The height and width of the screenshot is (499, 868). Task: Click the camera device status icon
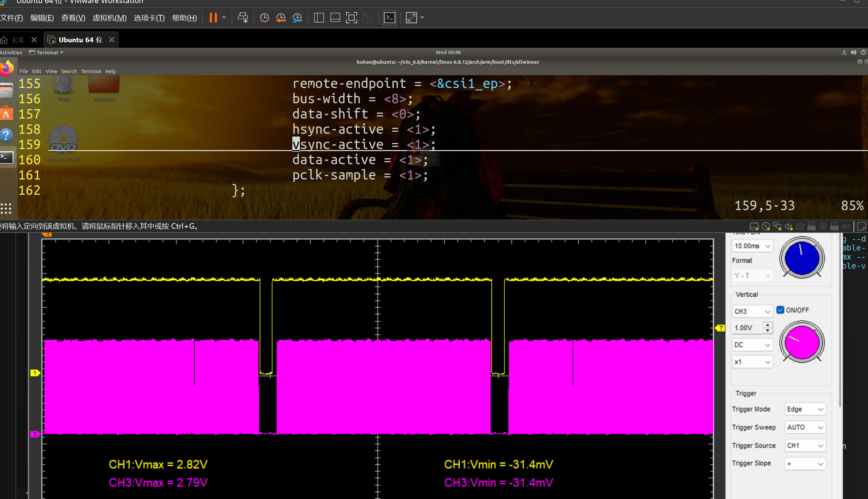(x=800, y=227)
